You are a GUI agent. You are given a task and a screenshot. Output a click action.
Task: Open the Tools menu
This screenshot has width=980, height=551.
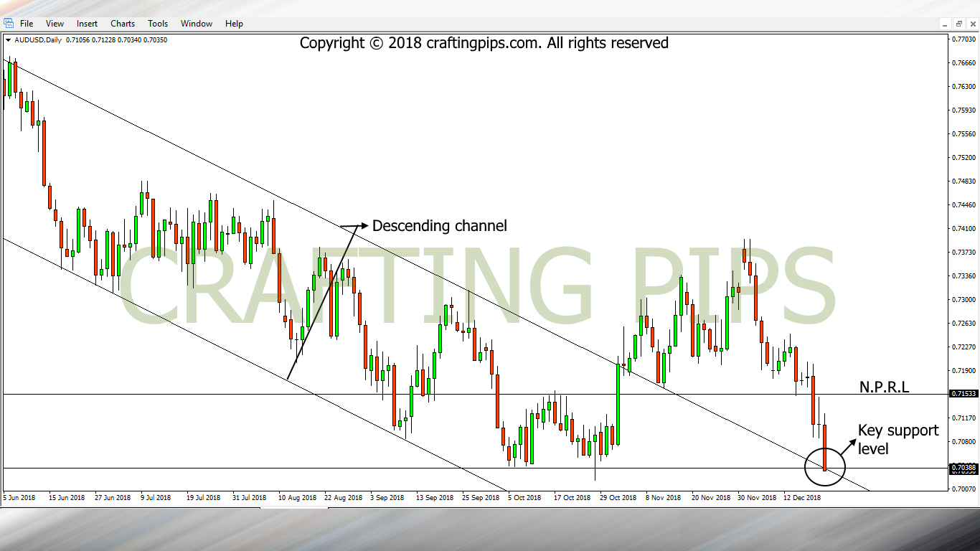158,24
